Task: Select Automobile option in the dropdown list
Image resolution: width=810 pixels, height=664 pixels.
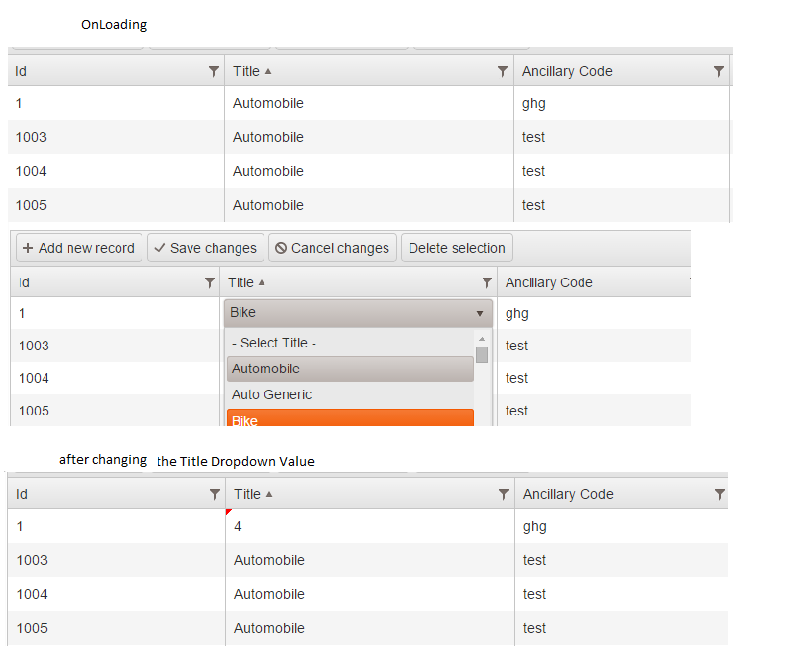Action: 350,369
